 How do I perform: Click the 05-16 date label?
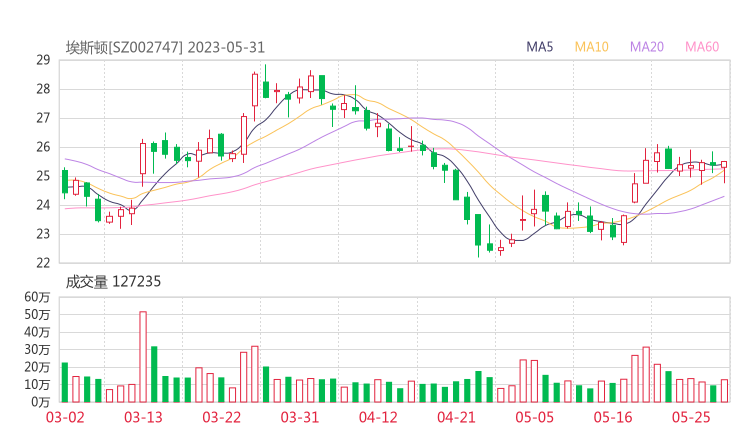[613, 417]
